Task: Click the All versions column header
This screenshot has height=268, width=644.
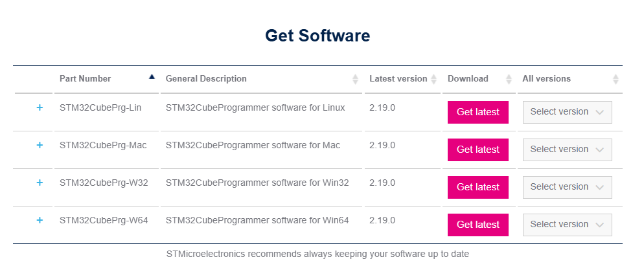Action: pos(546,79)
